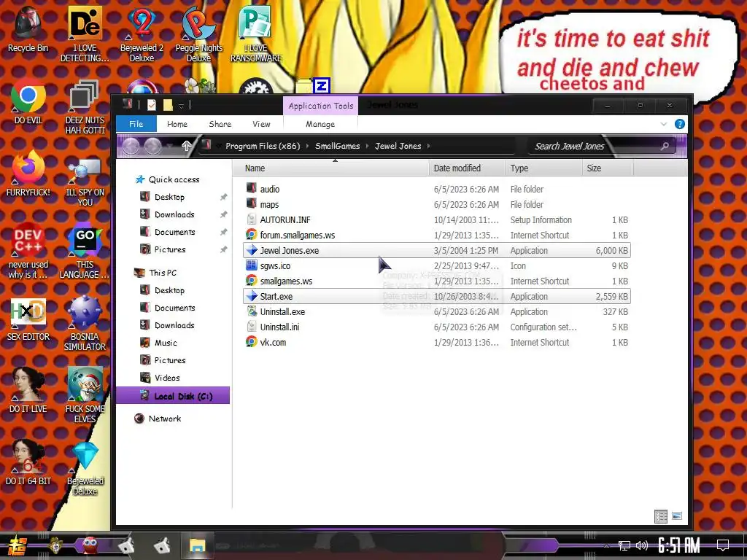The image size is (747, 560).
Task: Open the View ribbon tab
Action: point(262,124)
